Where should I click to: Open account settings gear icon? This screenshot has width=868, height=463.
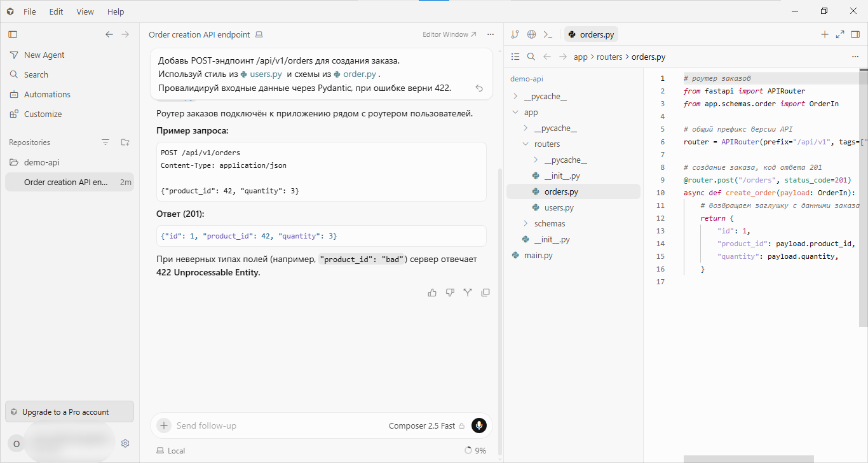tap(125, 443)
